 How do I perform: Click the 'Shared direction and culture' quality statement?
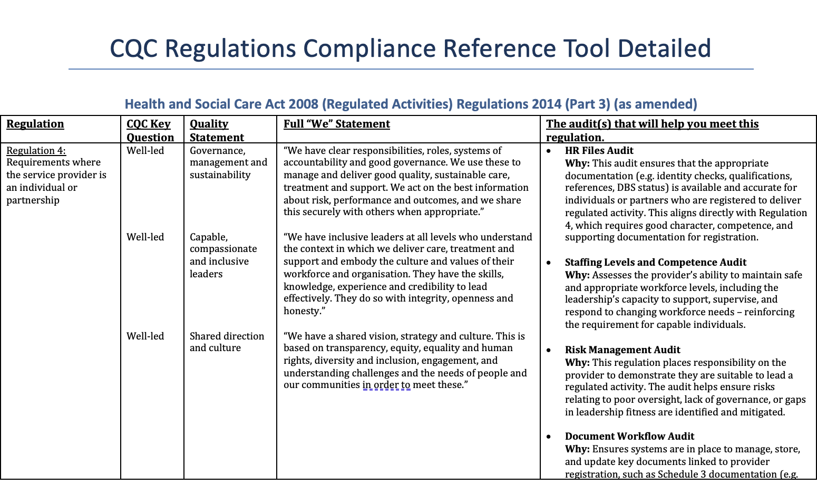click(227, 342)
